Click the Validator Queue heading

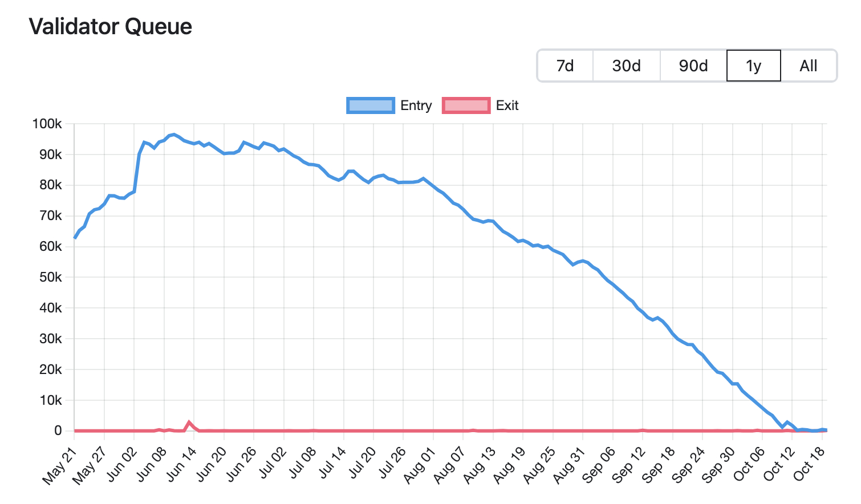point(111,27)
